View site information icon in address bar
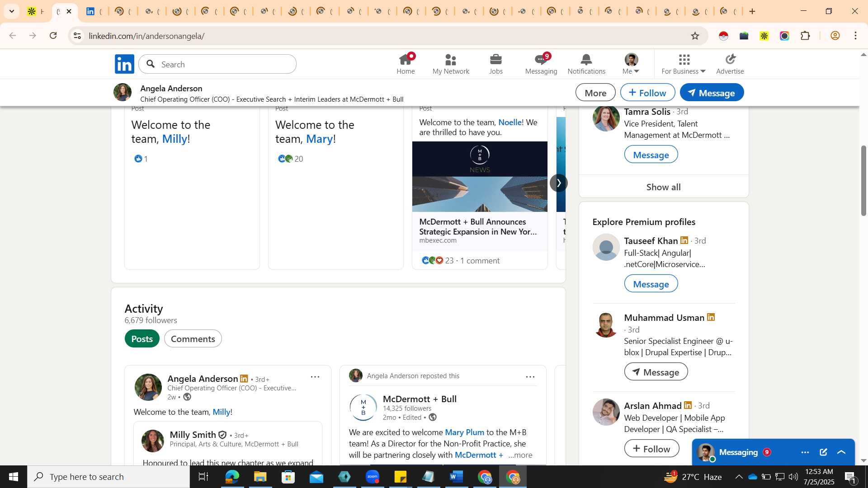 tap(77, 36)
